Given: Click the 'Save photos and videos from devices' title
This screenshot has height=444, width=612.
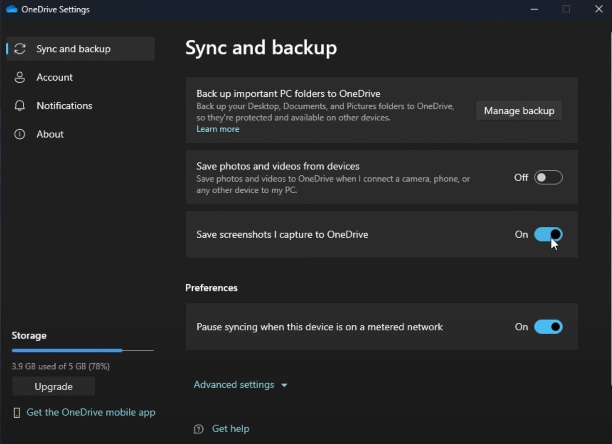Looking at the screenshot, I should pos(278,166).
